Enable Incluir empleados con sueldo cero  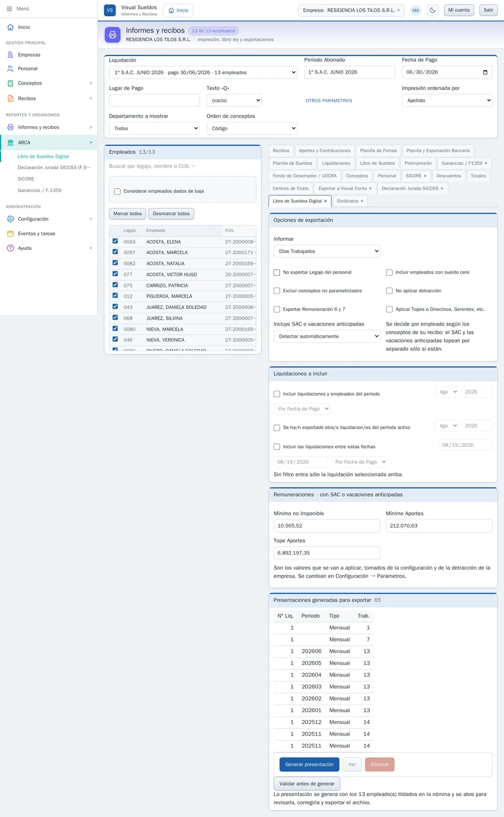[390, 273]
